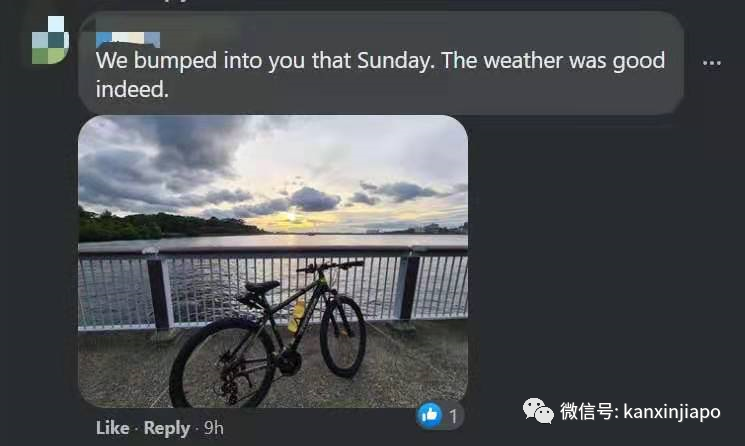This screenshot has width=745, height=446.
Task: Click the bicycle saddle in the photo
Action: (262, 286)
